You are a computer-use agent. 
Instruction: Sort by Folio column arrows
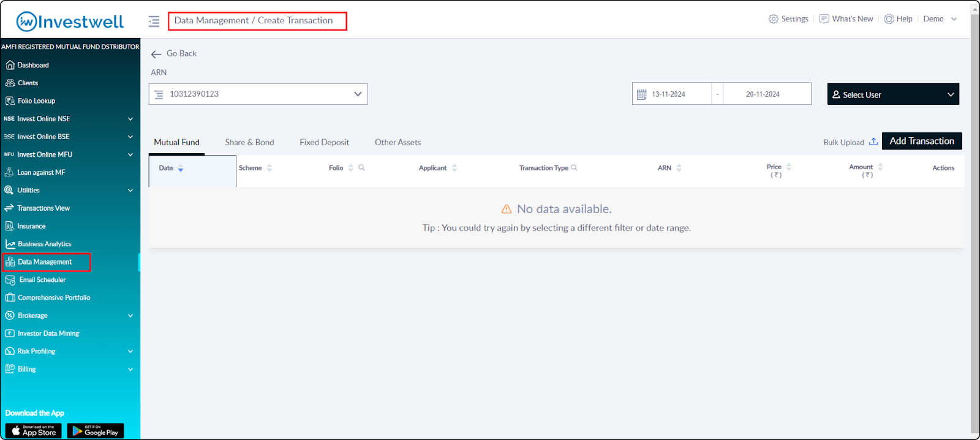(350, 168)
